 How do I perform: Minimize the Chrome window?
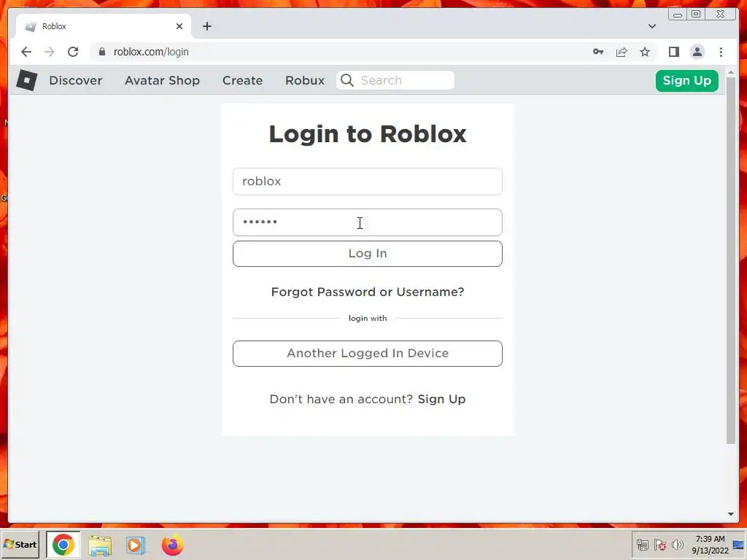(678, 15)
